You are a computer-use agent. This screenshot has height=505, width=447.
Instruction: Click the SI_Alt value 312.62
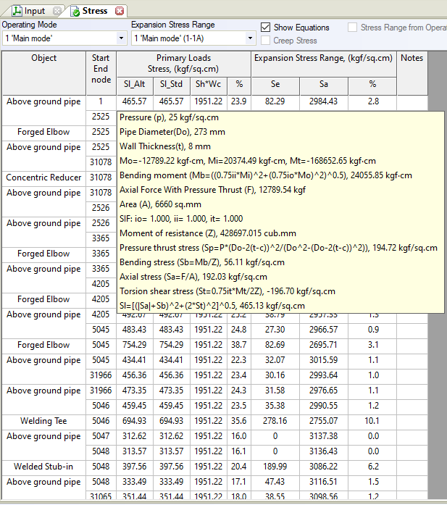tap(135, 436)
